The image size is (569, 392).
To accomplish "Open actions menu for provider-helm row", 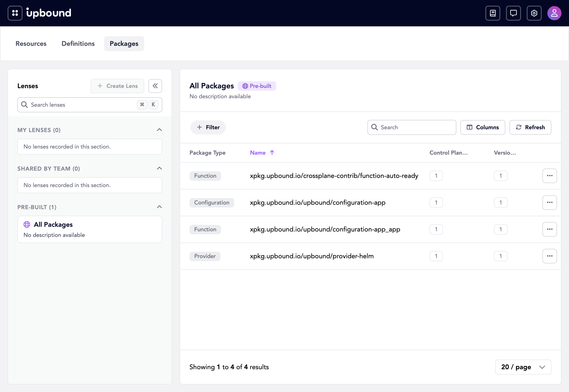I will coord(549,256).
